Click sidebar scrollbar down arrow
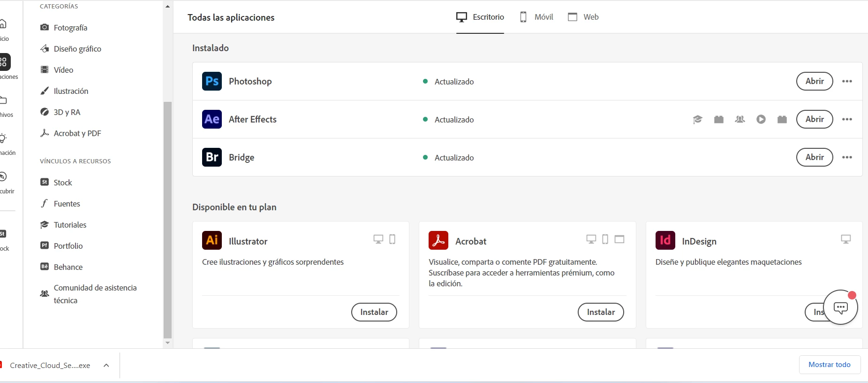Screen dimensions: 868x383 point(167,343)
